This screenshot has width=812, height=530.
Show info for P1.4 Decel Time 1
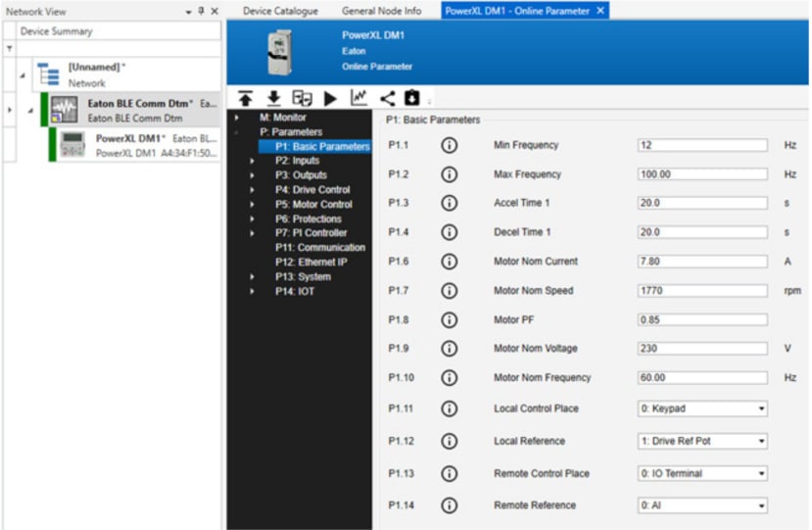point(450,232)
